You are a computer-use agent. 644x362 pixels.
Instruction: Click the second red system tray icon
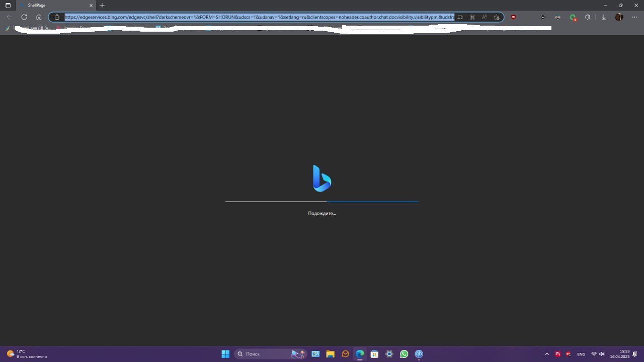click(569, 354)
